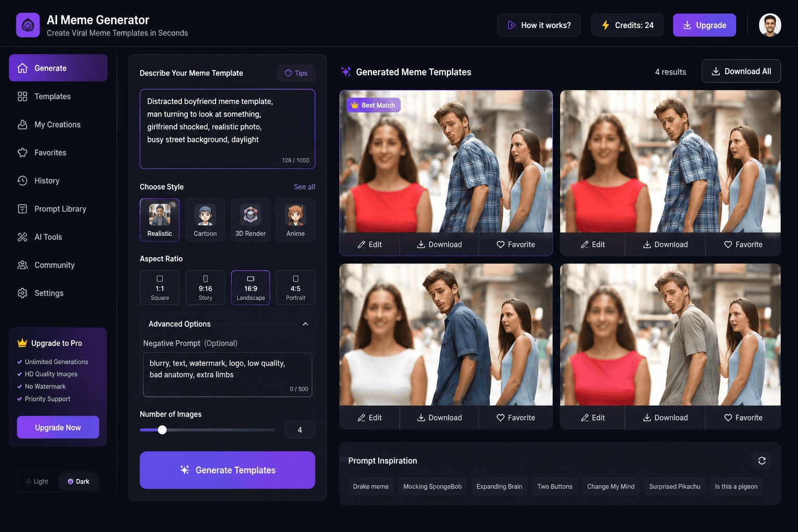Click Generate Templates button
The image size is (798, 532).
tap(228, 470)
